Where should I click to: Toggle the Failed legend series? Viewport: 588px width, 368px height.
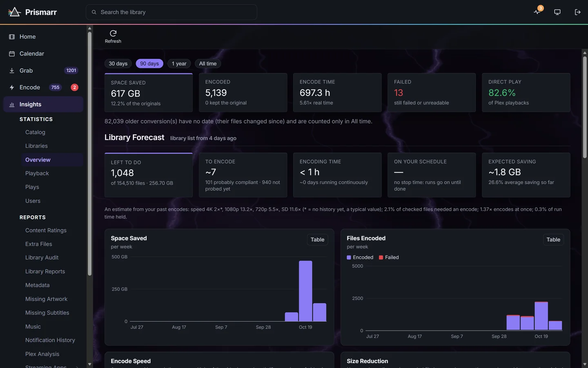[x=389, y=257]
